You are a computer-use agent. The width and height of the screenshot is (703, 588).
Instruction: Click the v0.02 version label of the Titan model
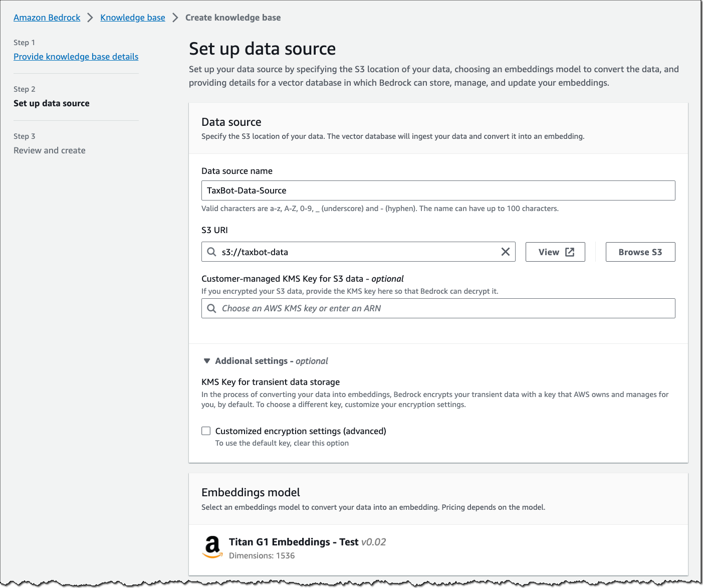tap(373, 541)
